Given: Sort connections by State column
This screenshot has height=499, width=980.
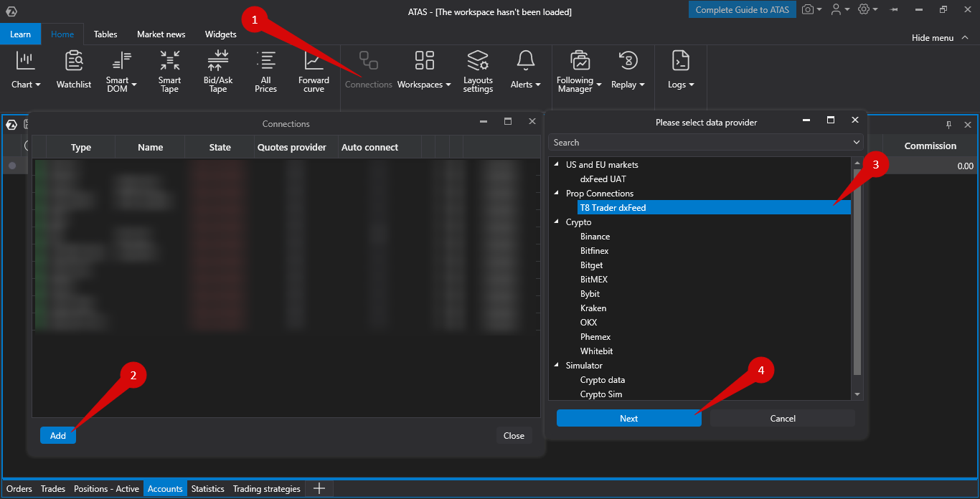Looking at the screenshot, I should coord(220,147).
